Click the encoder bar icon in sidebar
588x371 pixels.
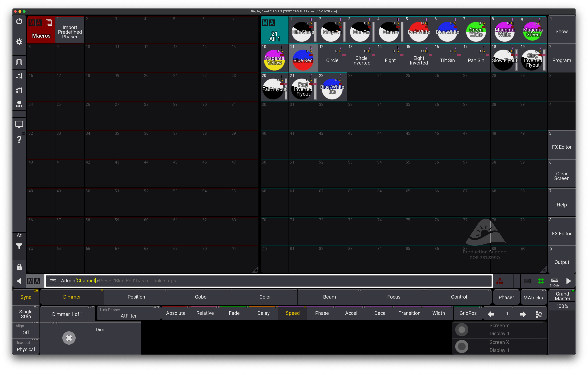click(19, 90)
